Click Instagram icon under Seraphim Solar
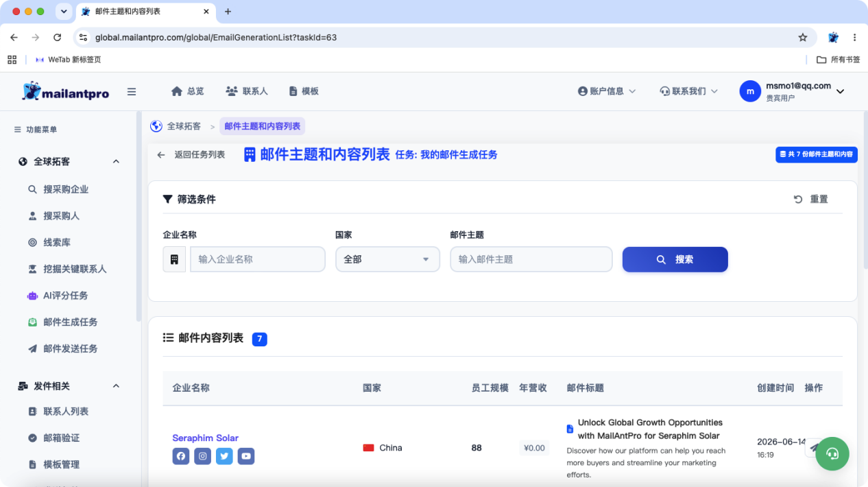The height and width of the screenshot is (487, 868). (203, 456)
